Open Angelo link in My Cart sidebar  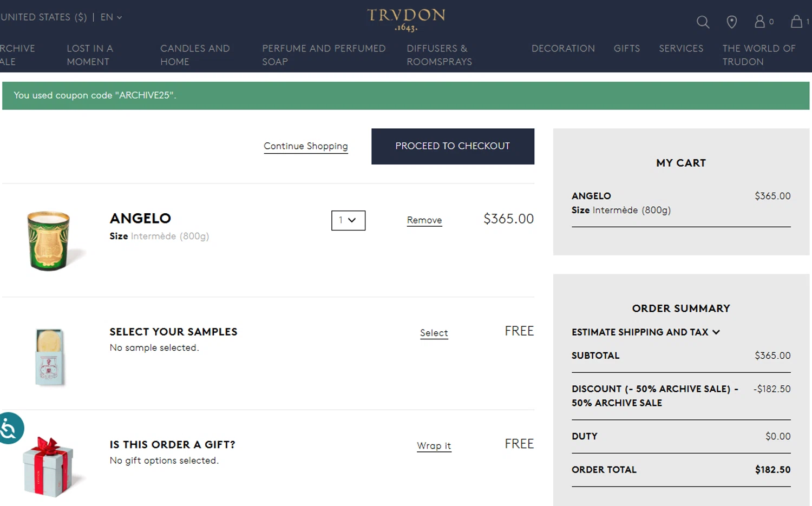(591, 196)
